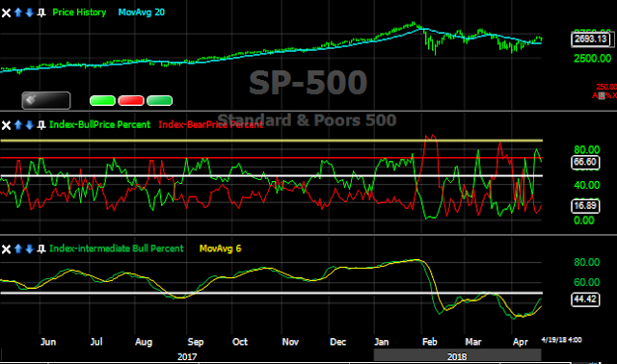Close the Index-intermediate Bull Percent panel
Viewport: 617px width, 364px height.
point(6,249)
